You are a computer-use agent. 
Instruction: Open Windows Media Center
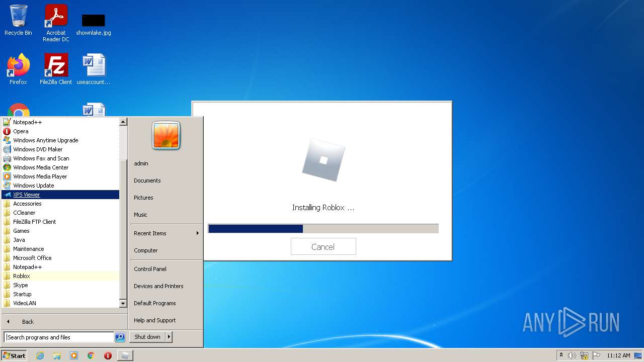pos(60,167)
